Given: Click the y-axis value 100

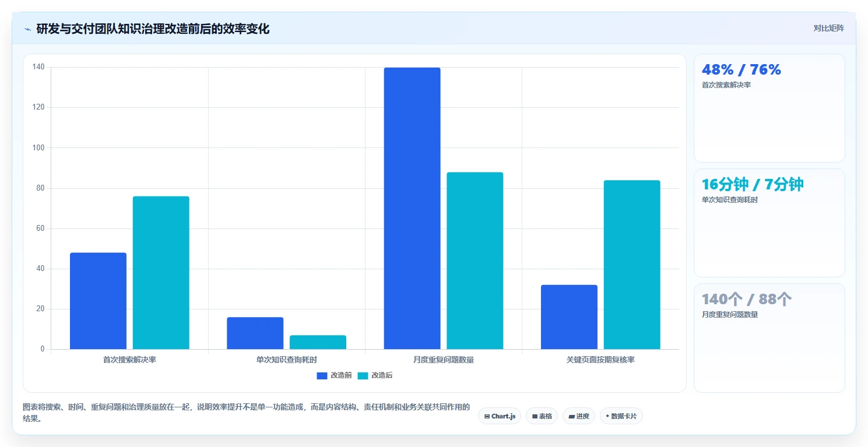Looking at the screenshot, I should (38, 147).
